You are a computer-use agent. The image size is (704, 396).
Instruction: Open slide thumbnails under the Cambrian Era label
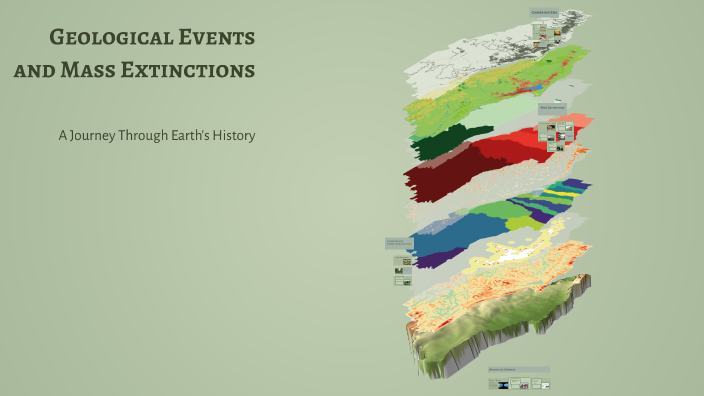547,35
